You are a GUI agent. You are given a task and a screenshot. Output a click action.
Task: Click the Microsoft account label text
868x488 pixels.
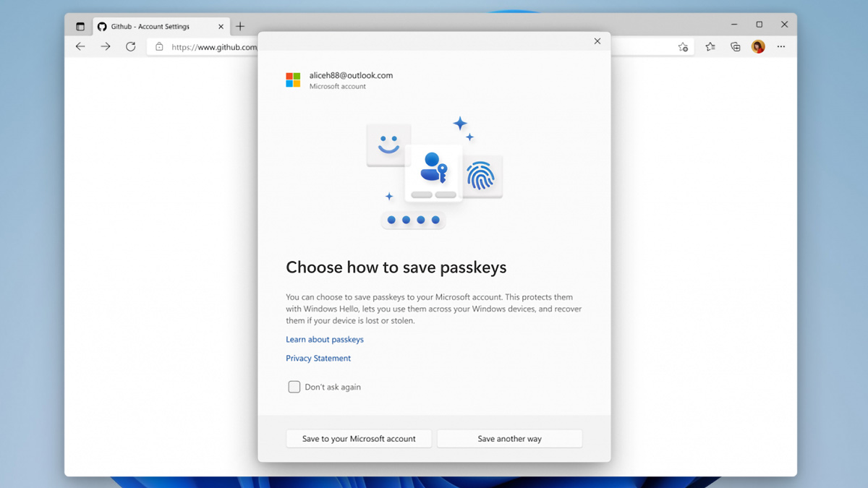(338, 87)
